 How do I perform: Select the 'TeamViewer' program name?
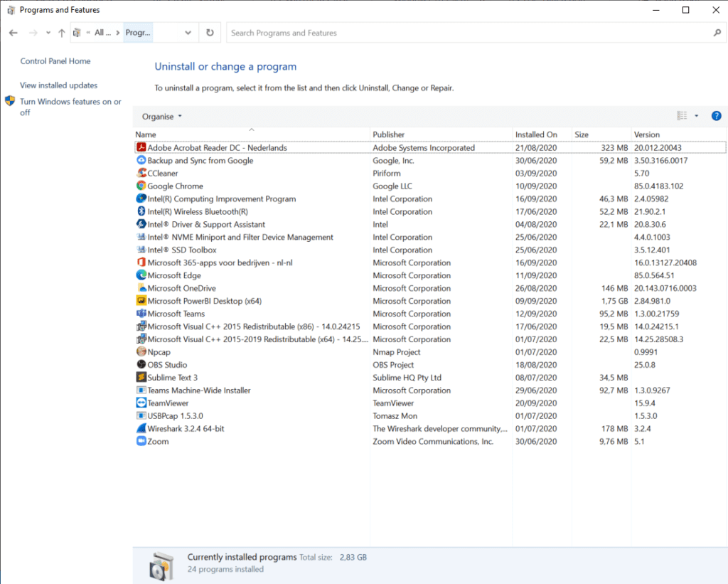[x=168, y=403]
